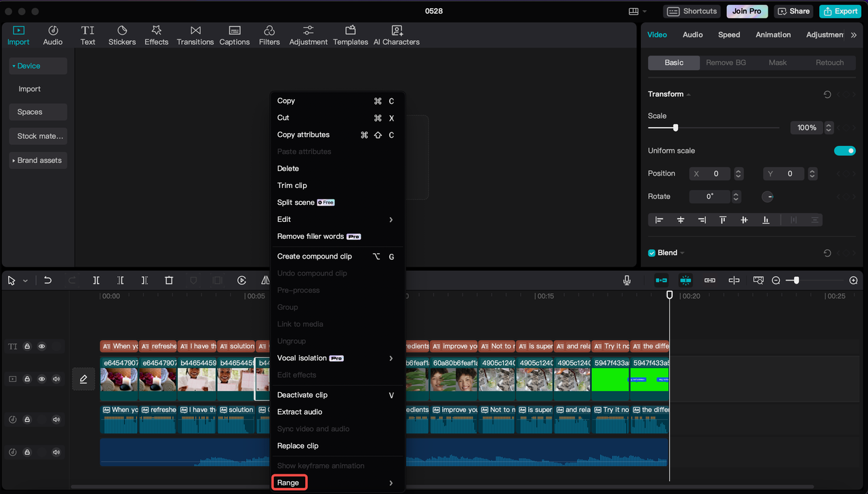
Task: Hide the text track with its eye toggle
Action: pos(41,346)
